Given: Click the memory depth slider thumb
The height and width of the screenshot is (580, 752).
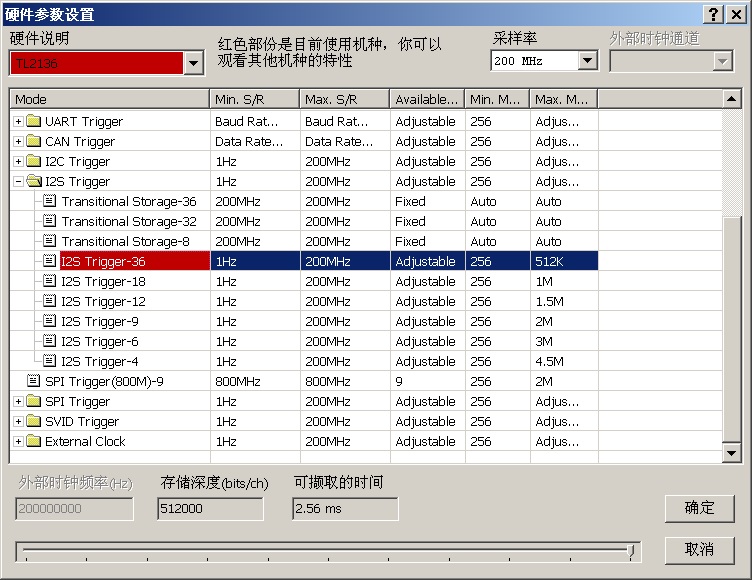Looking at the screenshot, I should click(631, 551).
